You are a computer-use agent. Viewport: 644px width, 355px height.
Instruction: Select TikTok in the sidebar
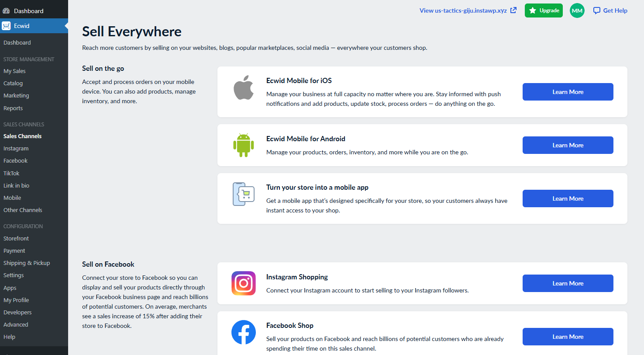click(x=11, y=173)
